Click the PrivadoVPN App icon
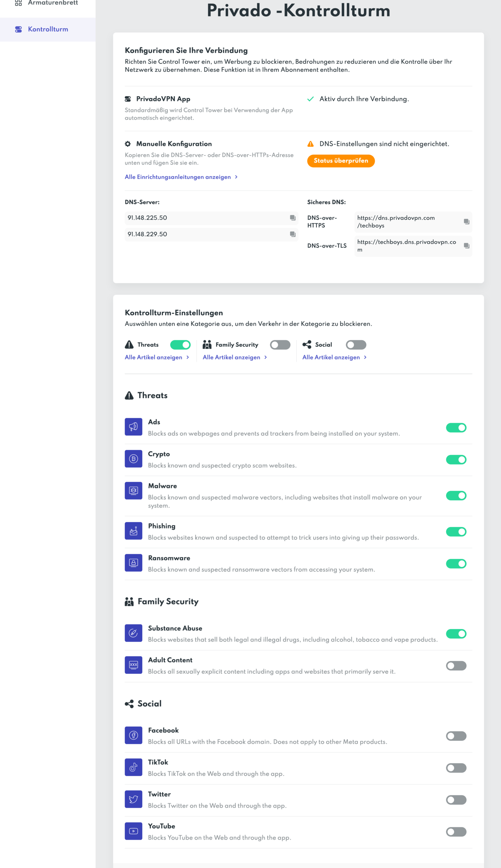 coord(128,99)
